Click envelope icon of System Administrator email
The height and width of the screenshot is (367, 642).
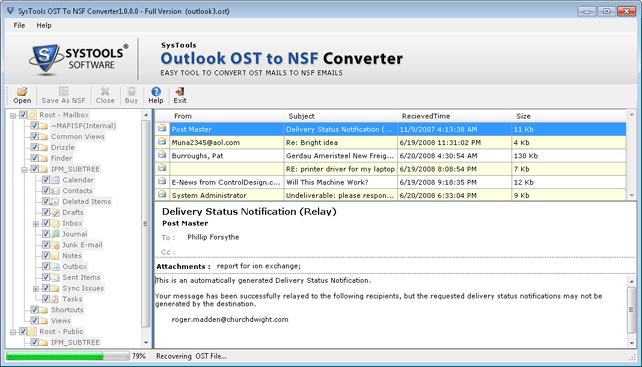[162, 194]
